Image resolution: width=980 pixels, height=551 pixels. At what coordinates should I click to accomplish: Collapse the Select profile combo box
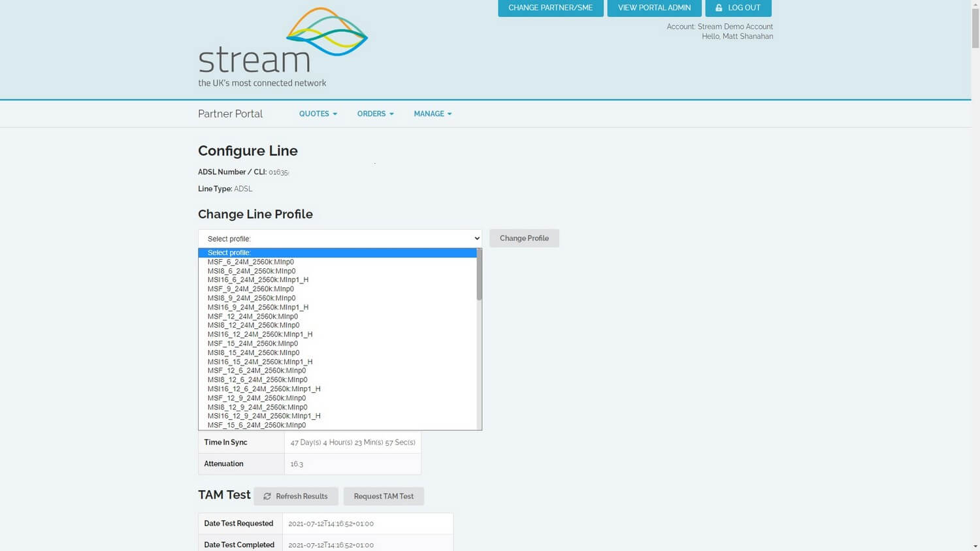tap(340, 238)
